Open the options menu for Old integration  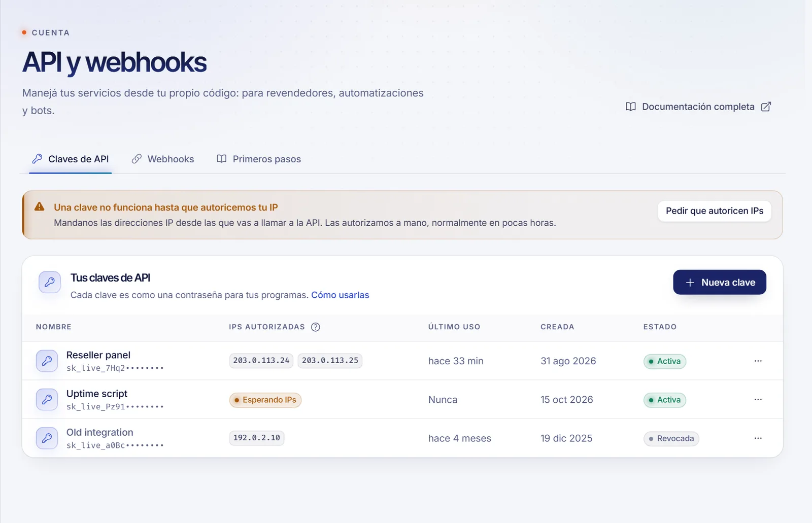coord(758,438)
